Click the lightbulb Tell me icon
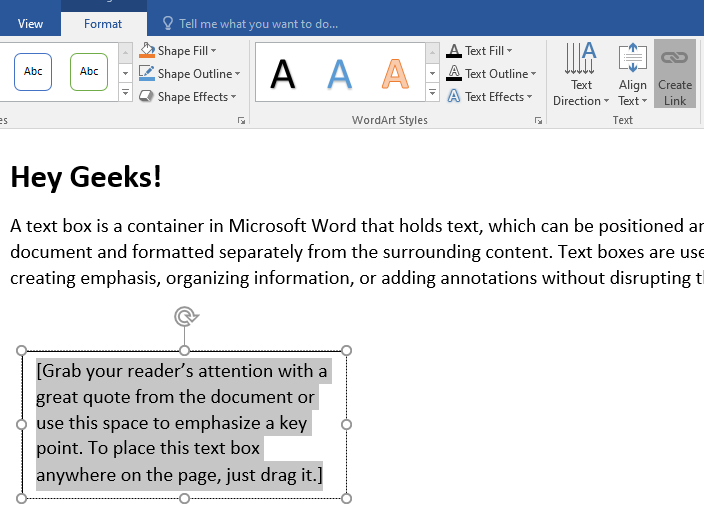This screenshot has width=704, height=513. pos(167,23)
